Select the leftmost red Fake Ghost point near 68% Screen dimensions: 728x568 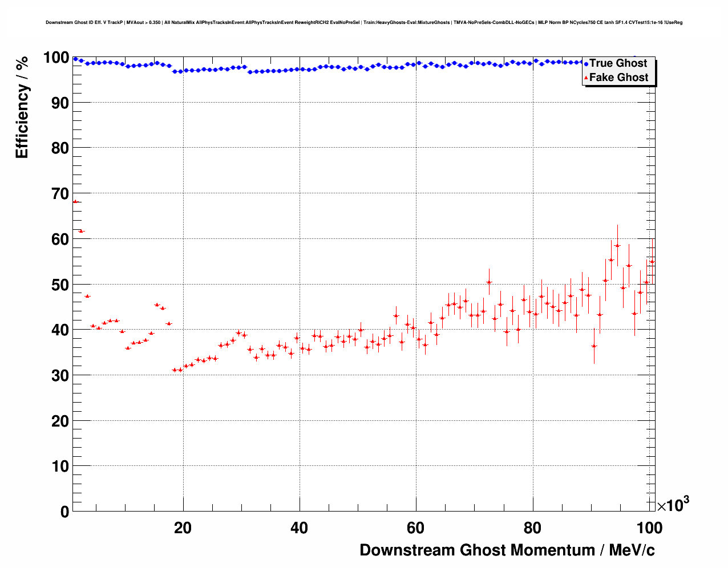pos(75,201)
